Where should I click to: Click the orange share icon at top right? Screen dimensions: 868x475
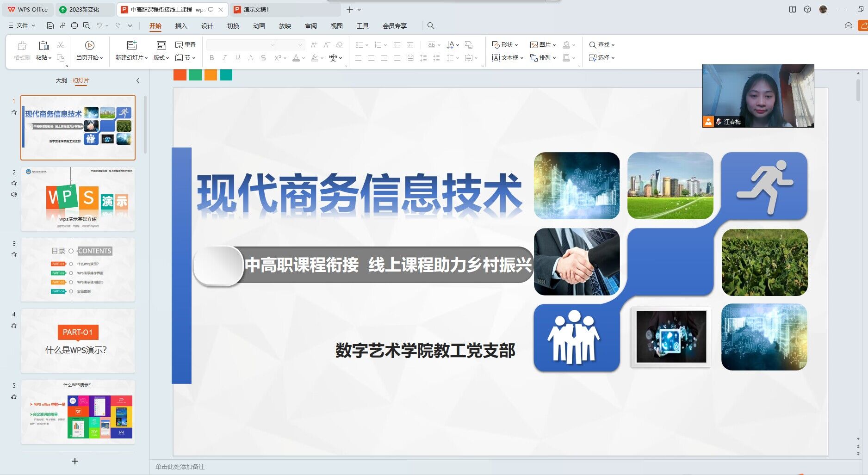[863, 25]
